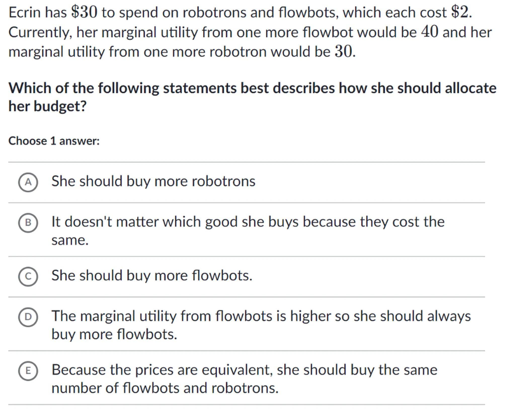The width and height of the screenshot is (515, 420).
Task: Select radio button A circle
Action: click(28, 182)
